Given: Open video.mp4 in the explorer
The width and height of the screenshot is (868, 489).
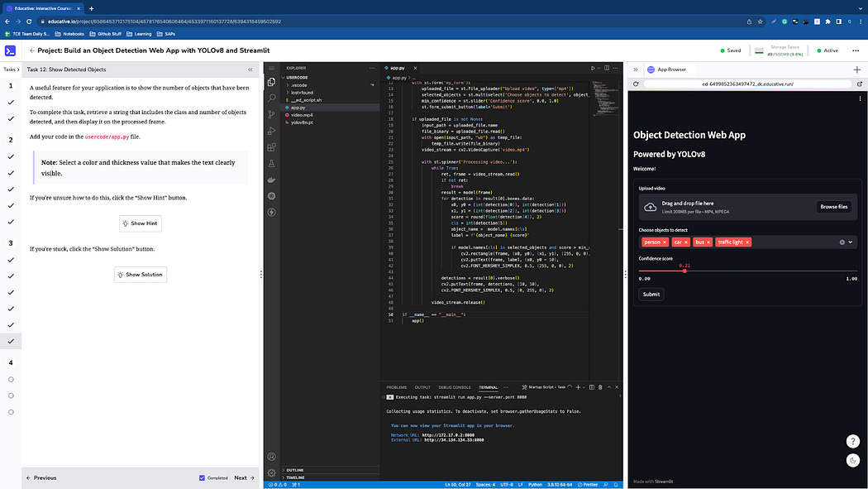Looking at the screenshot, I should tap(302, 115).
